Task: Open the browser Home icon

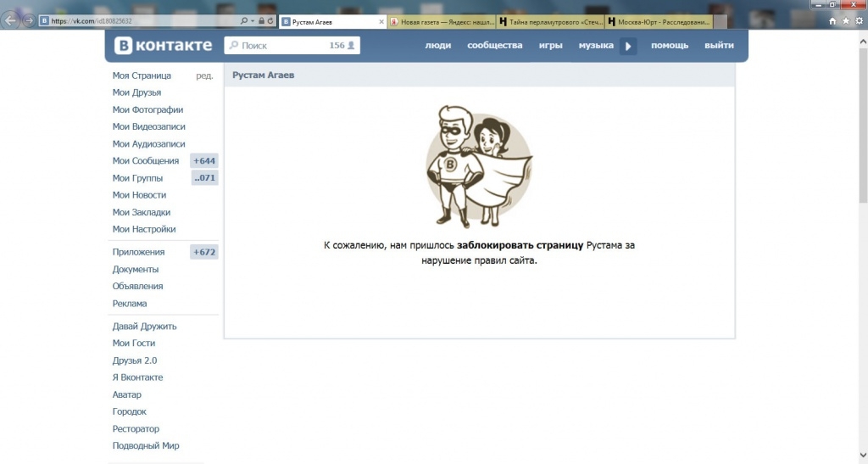Action: pos(832,21)
